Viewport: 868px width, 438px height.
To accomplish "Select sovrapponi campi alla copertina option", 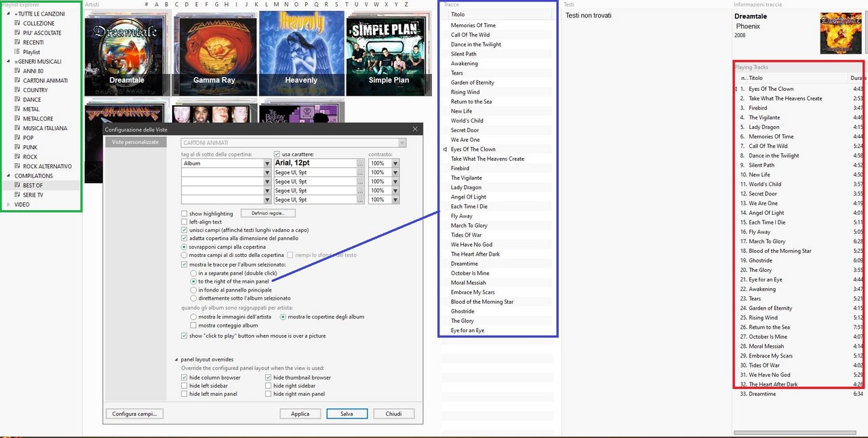I will pos(184,247).
